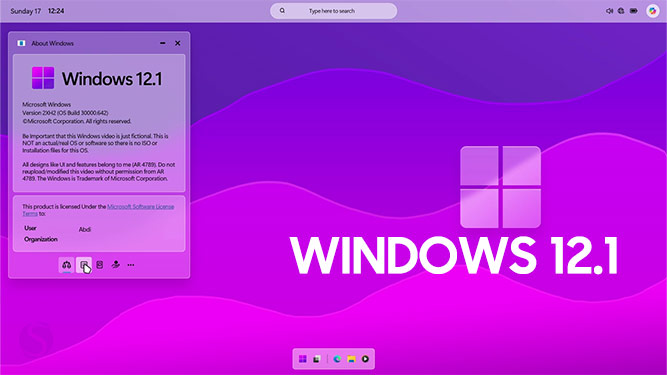Viewport: 667px width, 375px height.
Task: Click the 'Organization' label
Action: pos(41,239)
